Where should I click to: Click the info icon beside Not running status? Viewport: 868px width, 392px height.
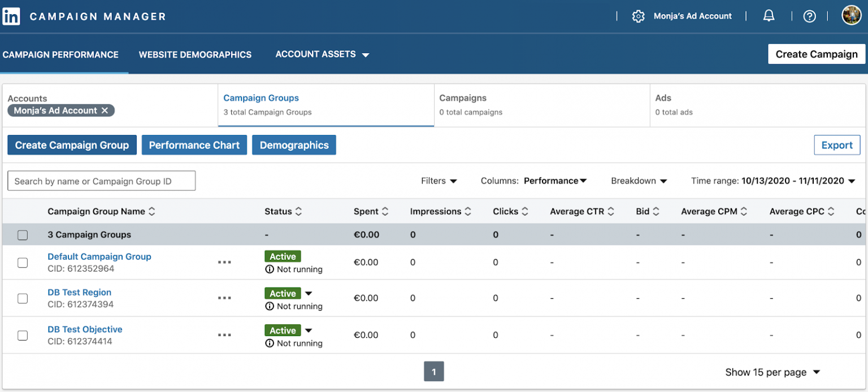(270, 269)
